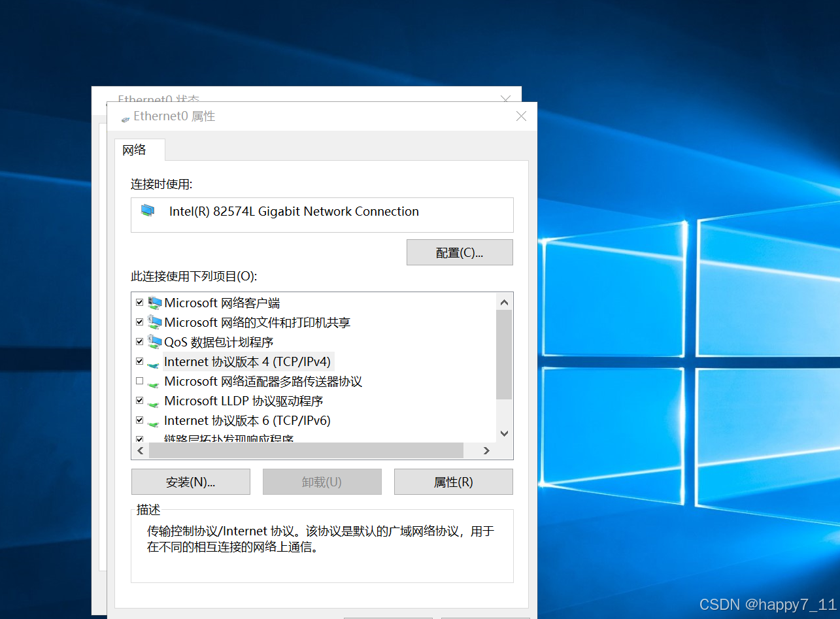Select Internet 协议版本 6 (TCP/IPv6) text

click(x=247, y=420)
